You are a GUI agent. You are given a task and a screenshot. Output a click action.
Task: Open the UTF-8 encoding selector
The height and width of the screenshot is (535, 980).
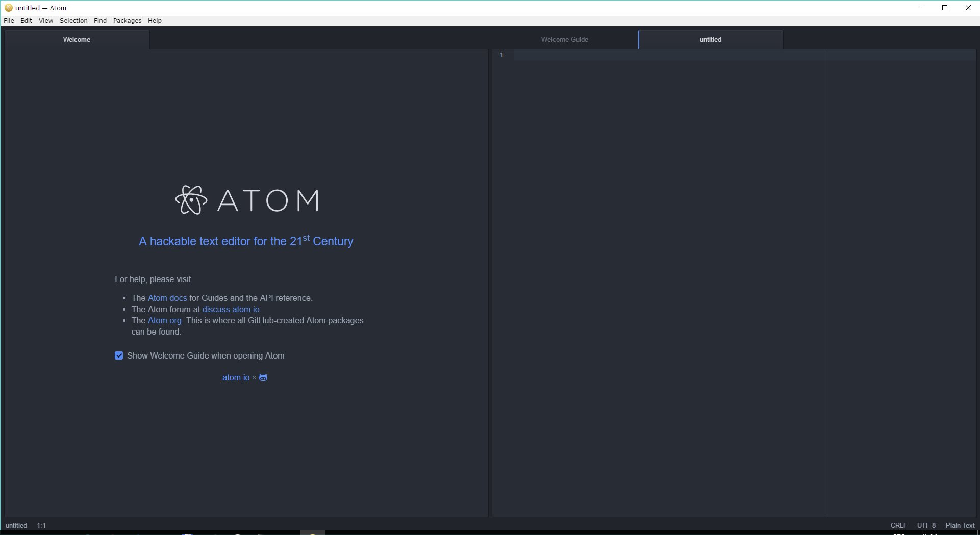pyautogui.click(x=926, y=525)
